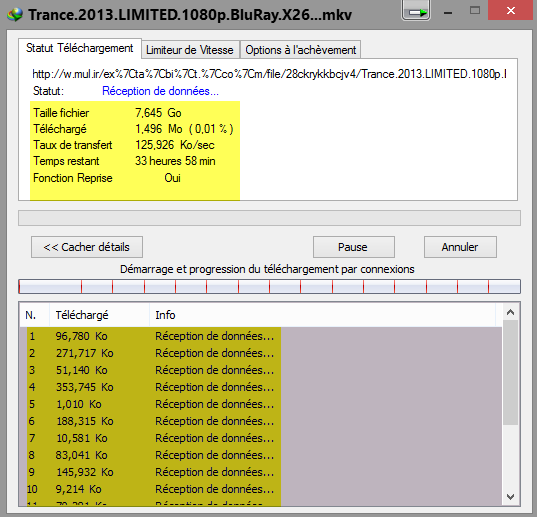
Task: Click the Taux de transfert label
Action: point(73,145)
